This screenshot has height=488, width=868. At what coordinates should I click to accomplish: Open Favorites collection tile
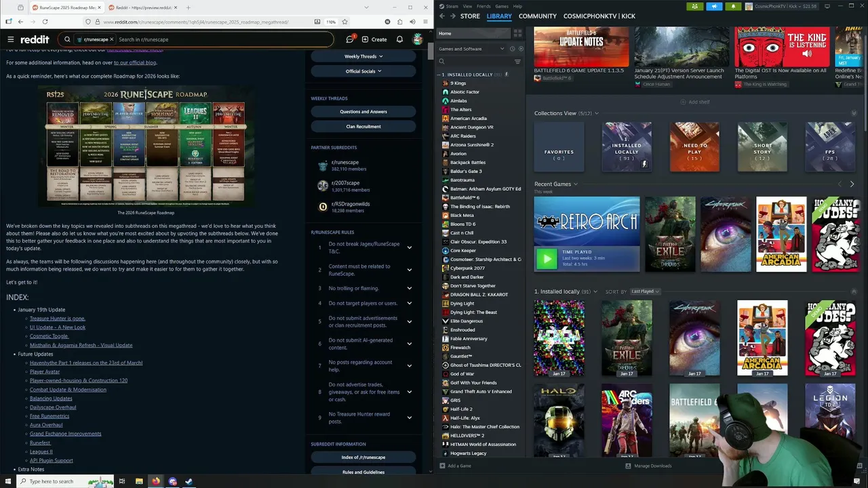point(559,147)
